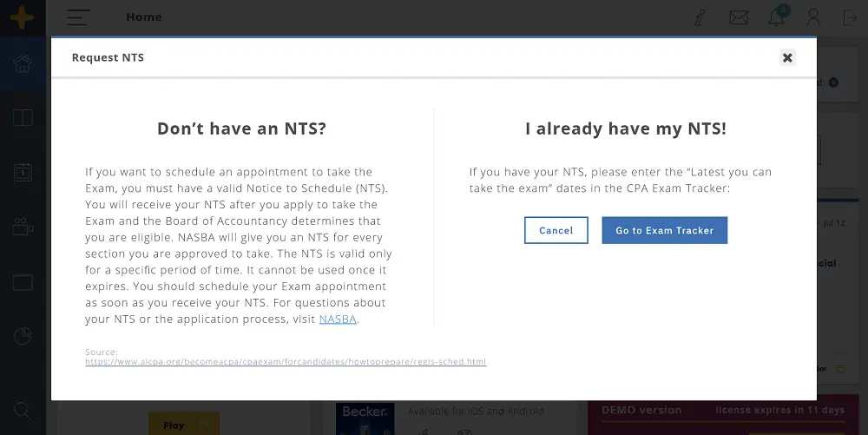The image size is (868, 435).
Task: Open the video camera sidebar icon
Action: (23, 227)
